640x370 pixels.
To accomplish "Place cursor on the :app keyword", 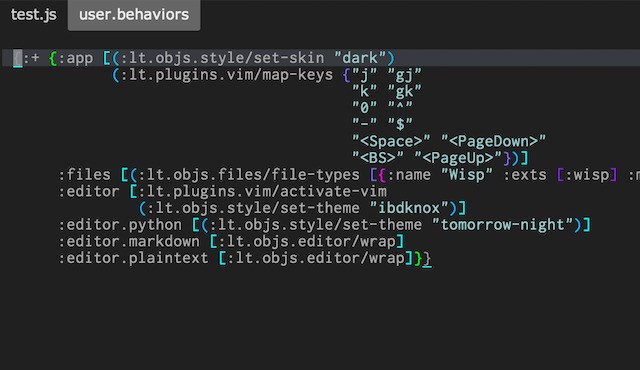I will [76, 58].
